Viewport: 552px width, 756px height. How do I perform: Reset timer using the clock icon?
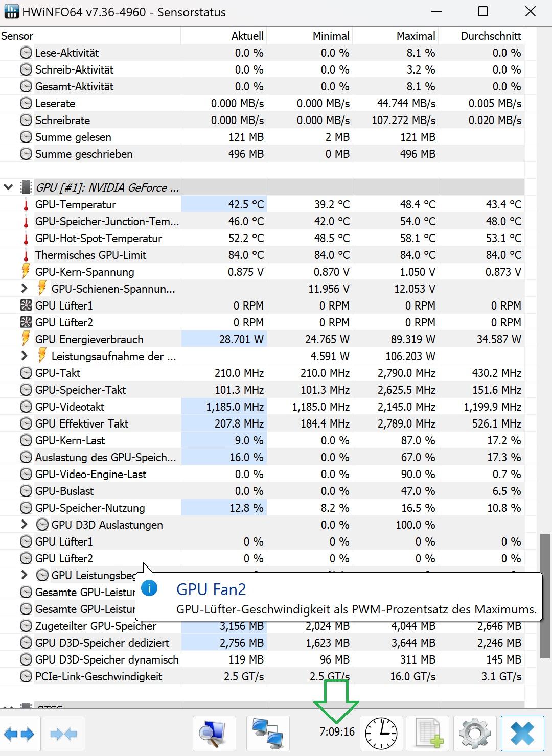(381, 734)
